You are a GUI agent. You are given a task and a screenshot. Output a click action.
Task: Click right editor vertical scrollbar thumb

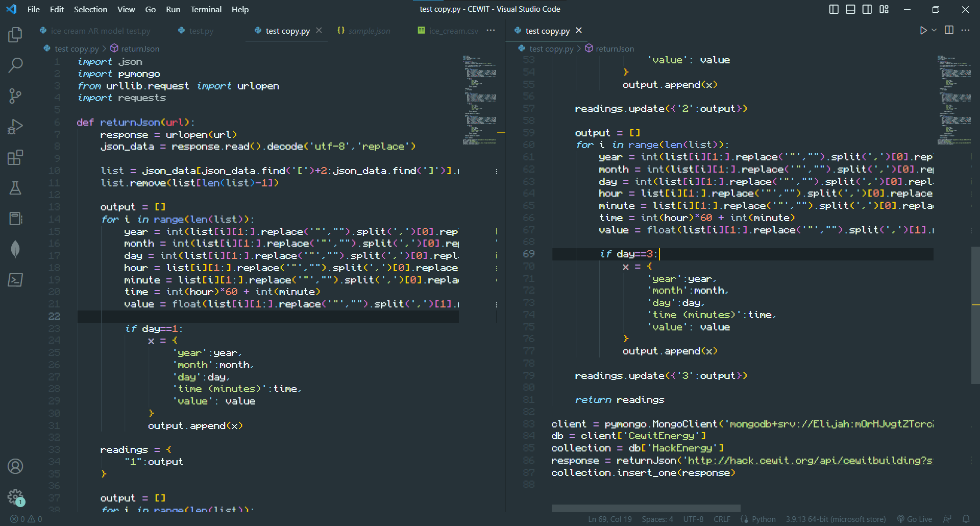click(x=975, y=315)
